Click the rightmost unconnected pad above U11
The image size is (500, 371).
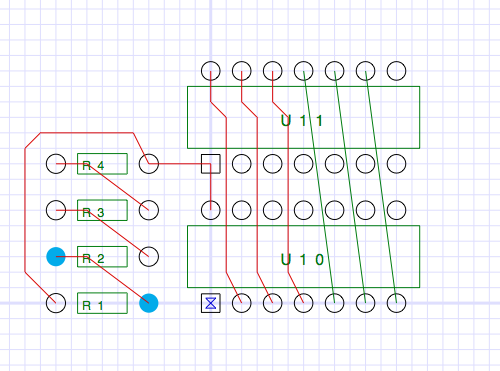[396, 71]
